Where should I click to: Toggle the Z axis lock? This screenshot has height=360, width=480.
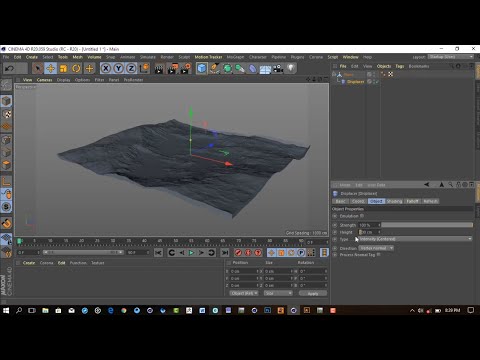(131, 68)
